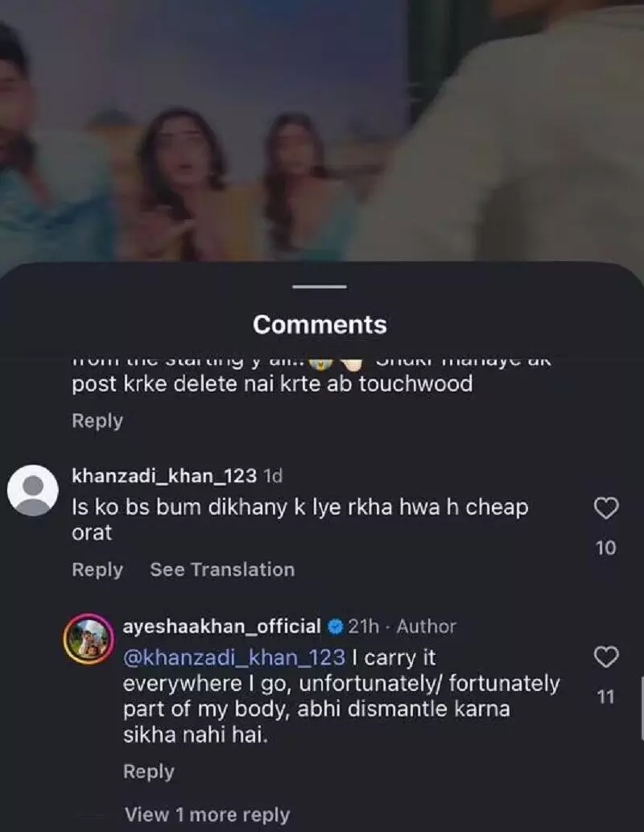View the 11 likes on ayeshaakhan_official's reply
The image size is (644, 832).
tap(606, 697)
